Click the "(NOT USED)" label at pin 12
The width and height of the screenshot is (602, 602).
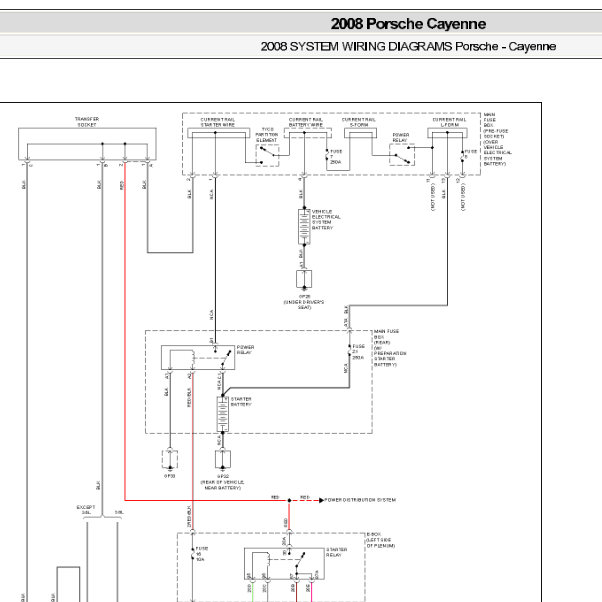pyautogui.click(x=463, y=197)
